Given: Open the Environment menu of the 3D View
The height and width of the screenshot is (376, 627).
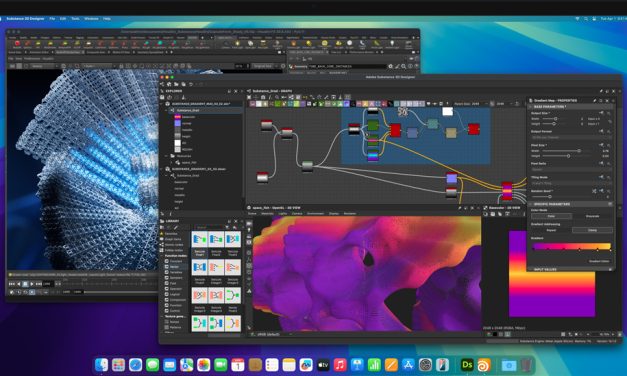Looking at the screenshot, I should [315, 214].
